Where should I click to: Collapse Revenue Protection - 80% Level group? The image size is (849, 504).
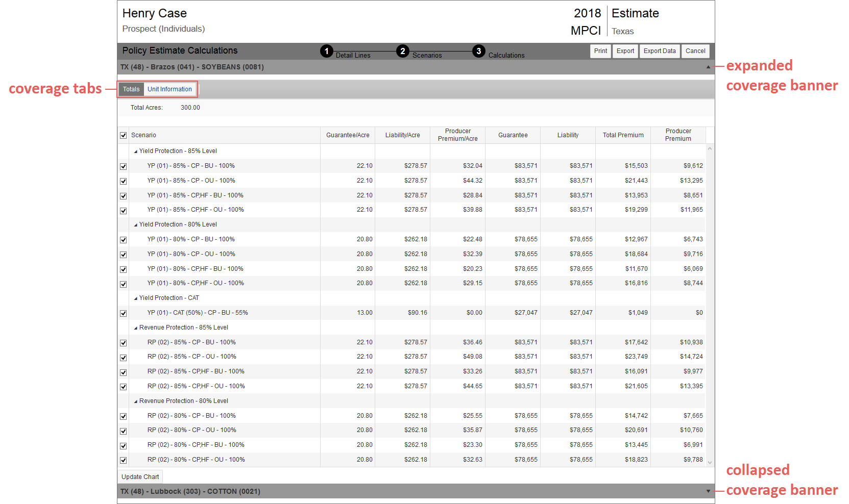(x=135, y=401)
